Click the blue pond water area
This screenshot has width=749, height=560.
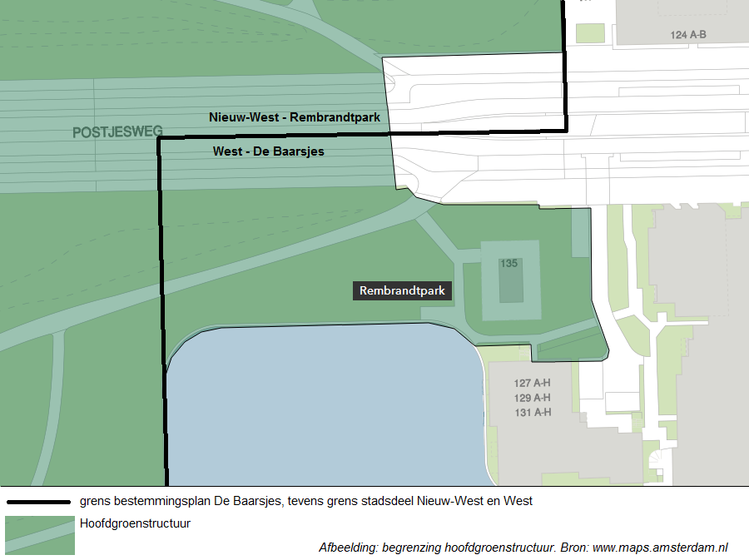coord(325,408)
